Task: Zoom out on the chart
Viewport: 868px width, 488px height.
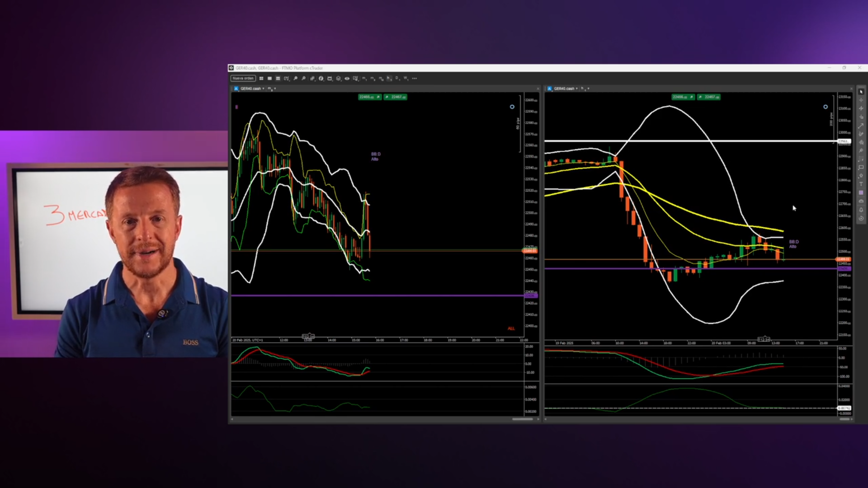Action: pos(303,78)
